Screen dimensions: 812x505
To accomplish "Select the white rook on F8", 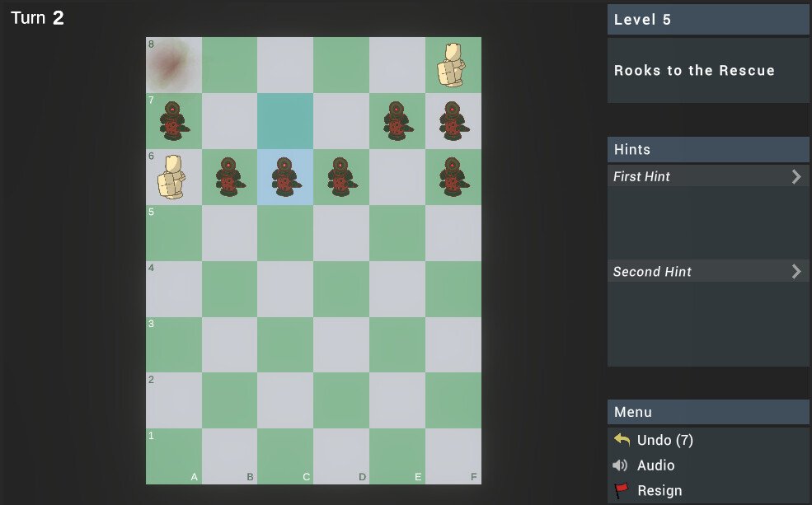I will [x=453, y=64].
